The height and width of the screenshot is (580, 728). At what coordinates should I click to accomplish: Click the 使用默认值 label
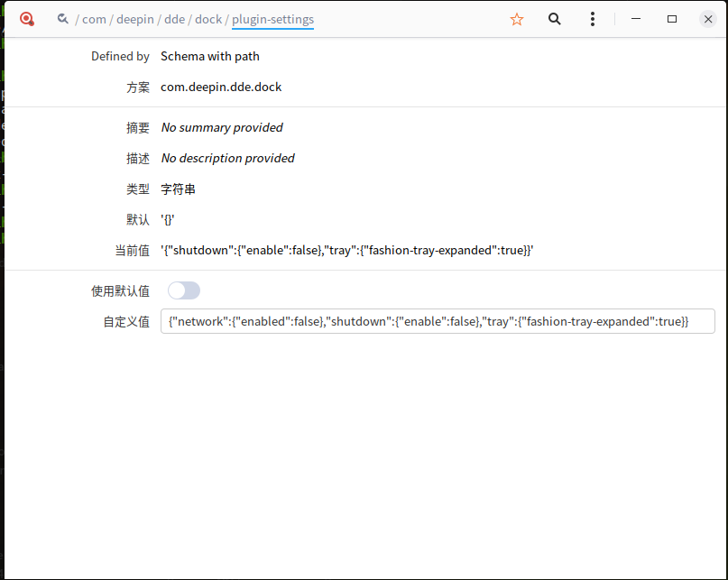click(x=120, y=291)
